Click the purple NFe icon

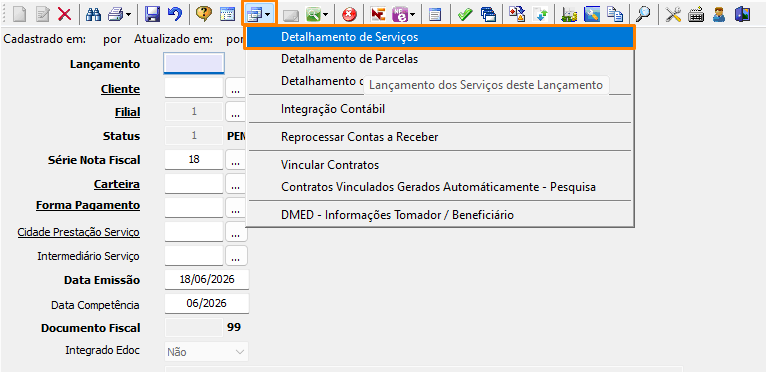(x=400, y=15)
